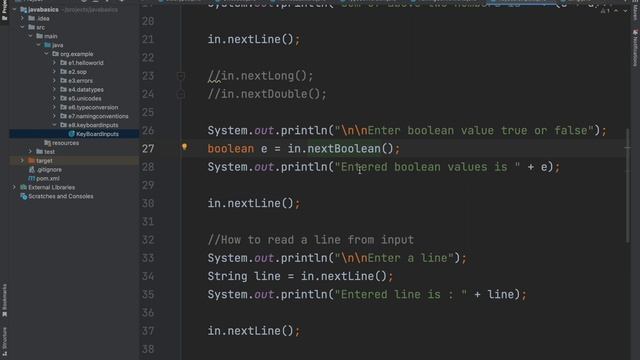Expand the e6.typeconversion package
The height and width of the screenshot is (360, 640).
(54, 107)
